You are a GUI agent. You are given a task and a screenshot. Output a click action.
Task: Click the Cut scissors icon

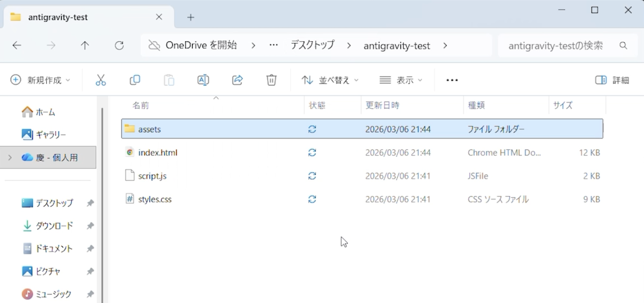(100, 80)
